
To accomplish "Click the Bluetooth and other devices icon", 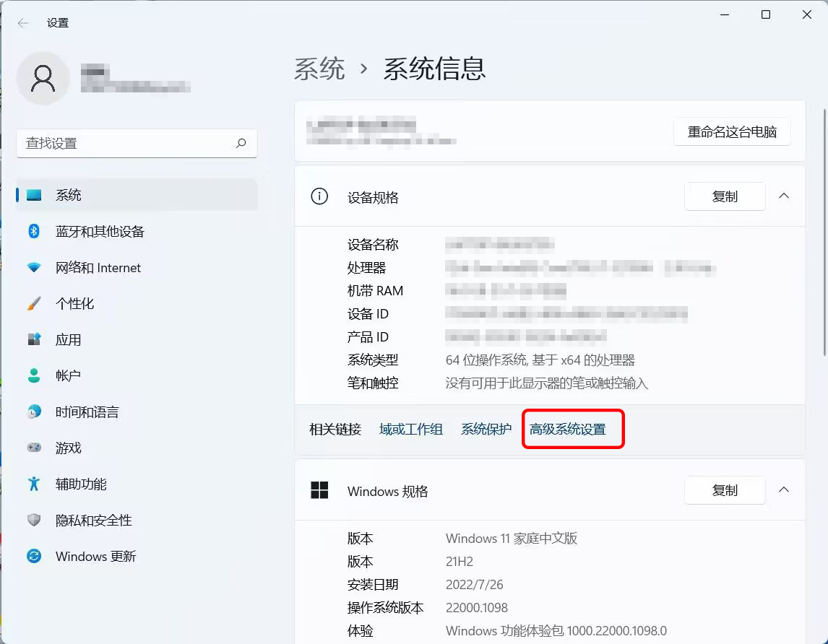I will coord(34,231).
